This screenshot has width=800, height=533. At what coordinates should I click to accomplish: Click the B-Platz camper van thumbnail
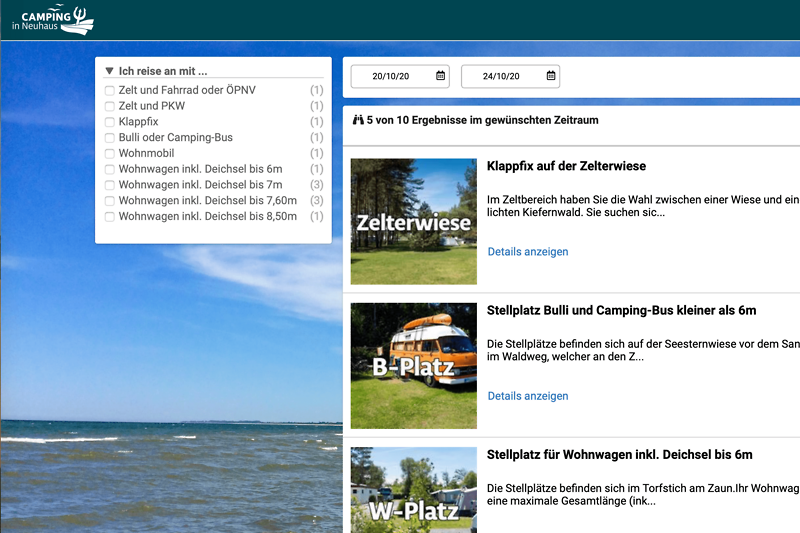(x=414, y=366)
